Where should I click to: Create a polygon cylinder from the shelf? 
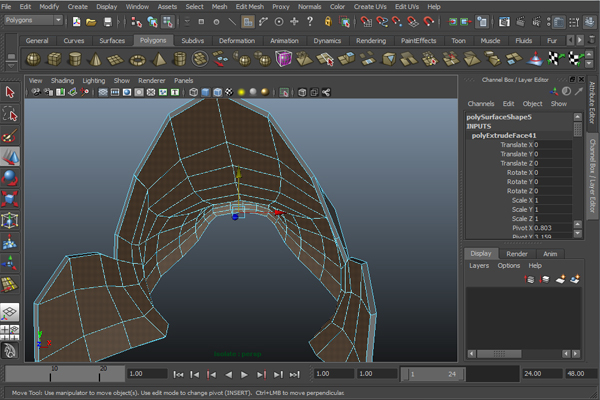pyautogui.click(x=75, y=59)
